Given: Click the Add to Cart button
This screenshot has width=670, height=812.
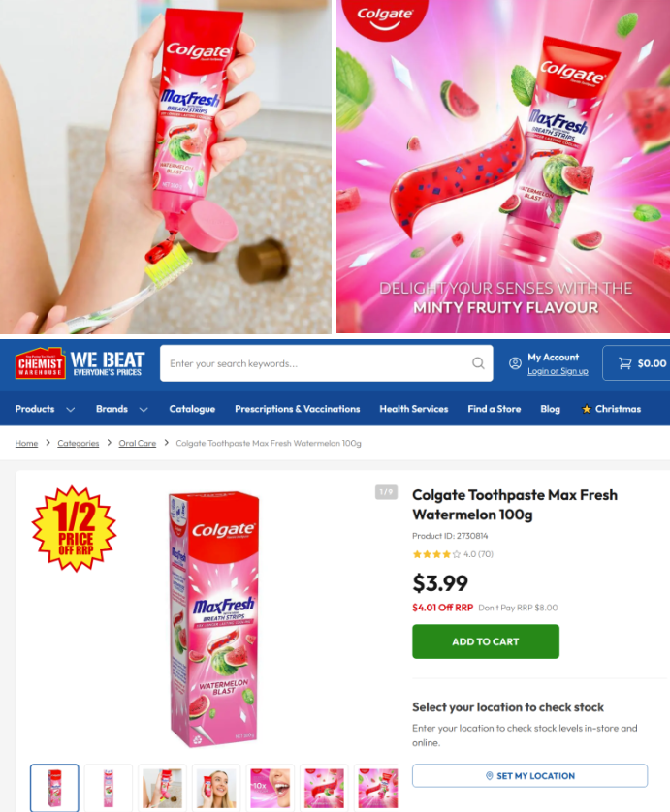Looking at the screenshot, I should point(486,641).
